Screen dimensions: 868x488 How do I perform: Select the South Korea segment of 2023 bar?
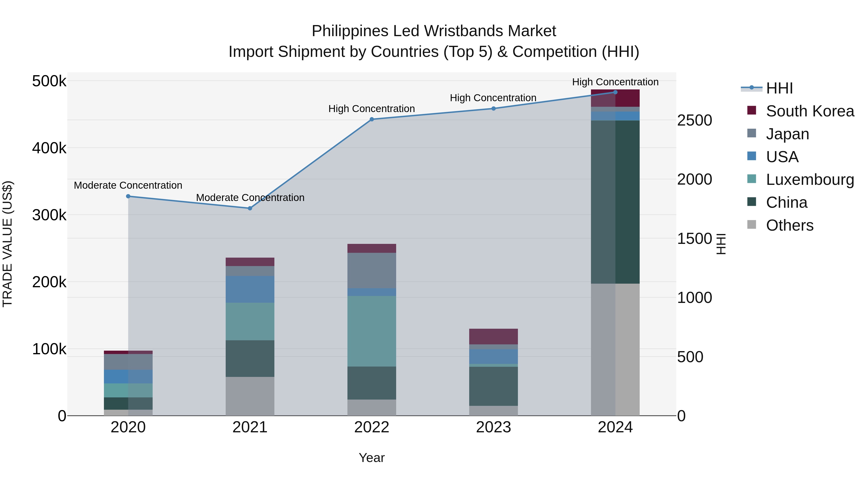494,336
